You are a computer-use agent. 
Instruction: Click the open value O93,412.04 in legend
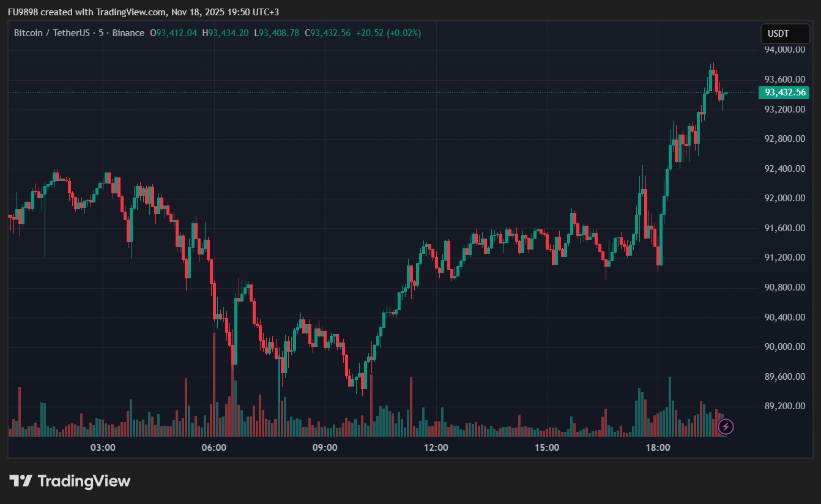pos(173,33)
